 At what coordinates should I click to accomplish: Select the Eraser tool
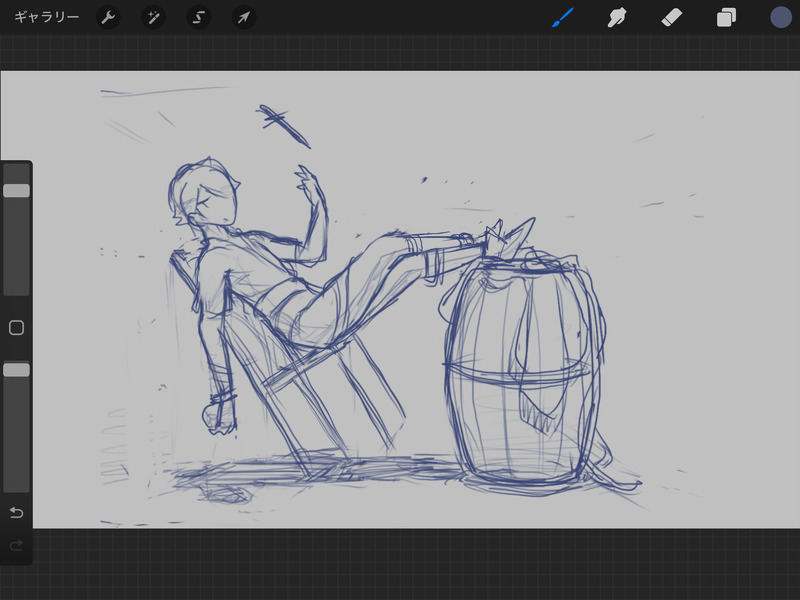671,17
